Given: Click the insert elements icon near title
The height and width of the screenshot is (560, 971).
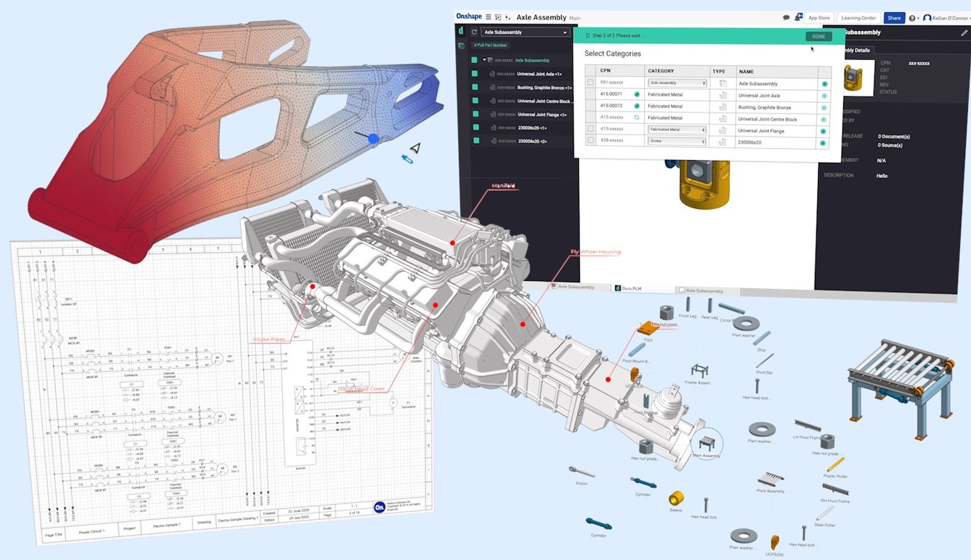Looking at the screenshot, I should pos(508,17).
